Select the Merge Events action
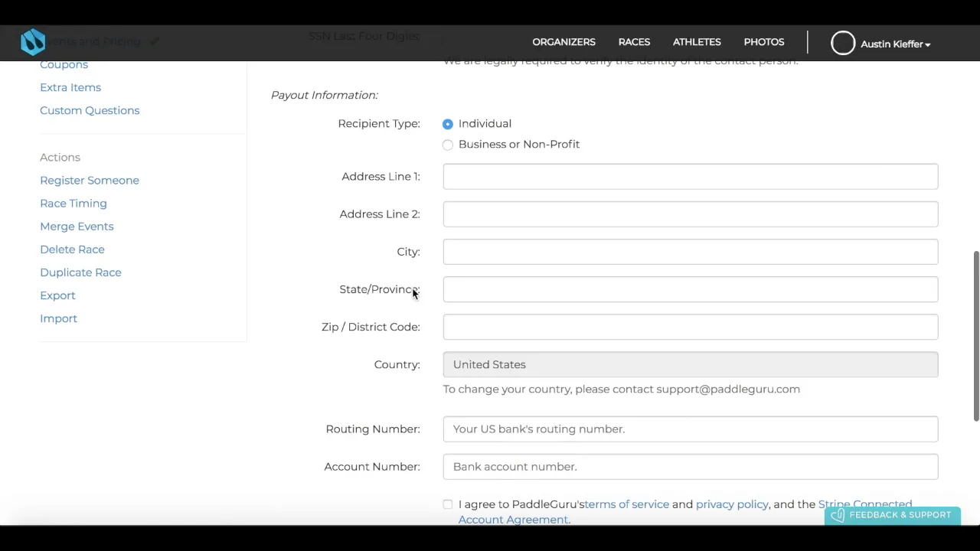 click(x=77, y=226)
